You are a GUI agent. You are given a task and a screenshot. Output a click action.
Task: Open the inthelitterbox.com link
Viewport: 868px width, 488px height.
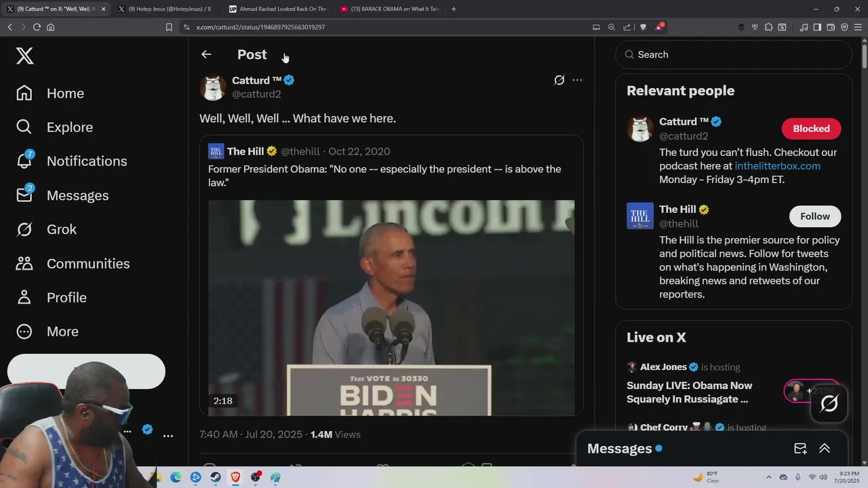(777, 166)
